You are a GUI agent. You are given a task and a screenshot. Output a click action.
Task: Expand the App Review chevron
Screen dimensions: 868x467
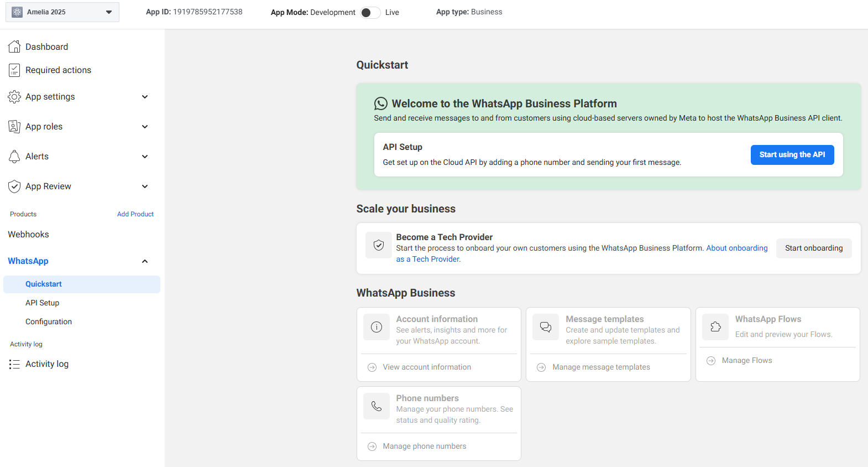pyautogui.click(x=145, y=186)
